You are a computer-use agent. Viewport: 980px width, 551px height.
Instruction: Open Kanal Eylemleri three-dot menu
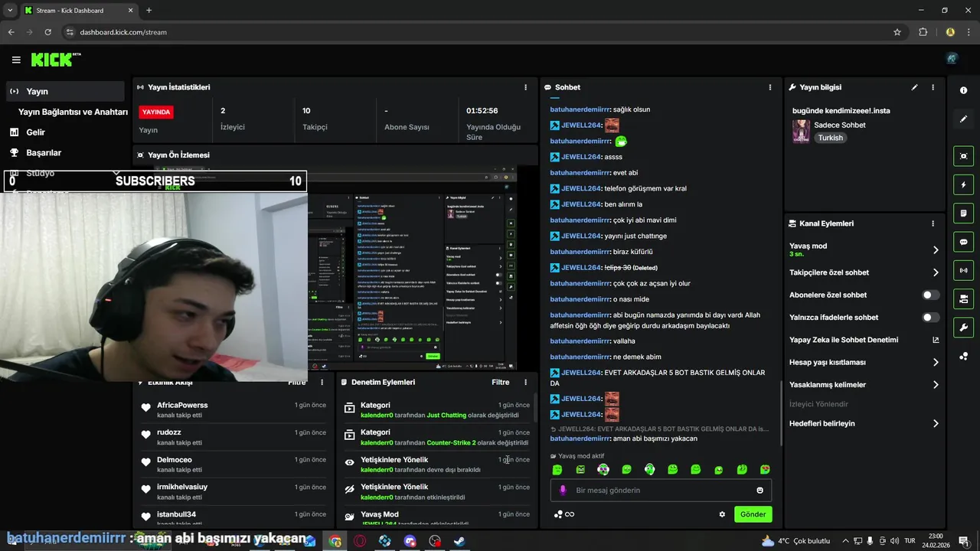click(x=933, y=223)
